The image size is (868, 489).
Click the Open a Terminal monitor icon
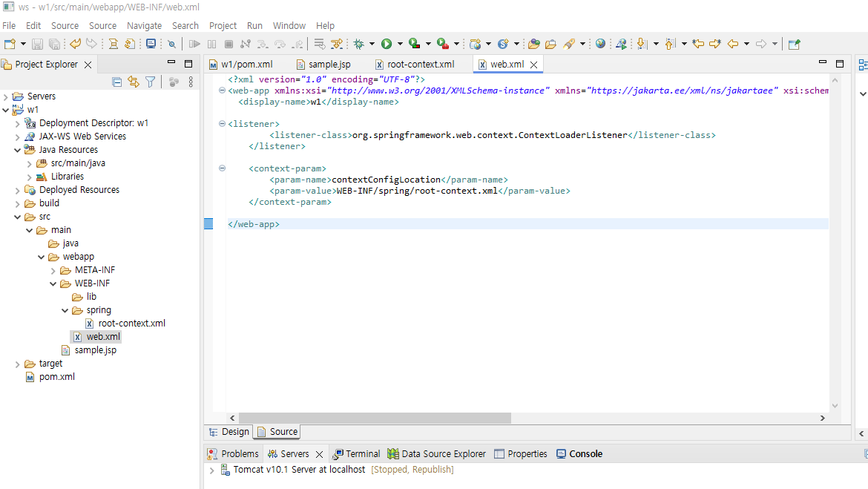(x=151, y=45)
